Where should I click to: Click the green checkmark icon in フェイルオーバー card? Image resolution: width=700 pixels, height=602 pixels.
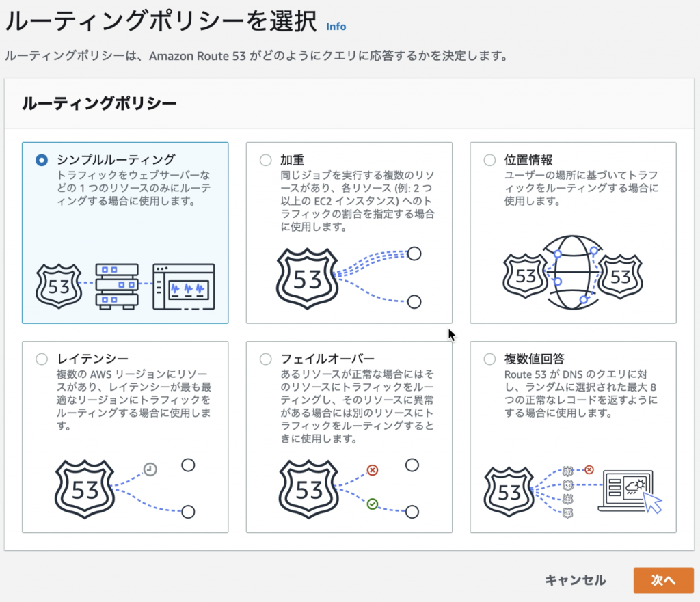point(373,504)
